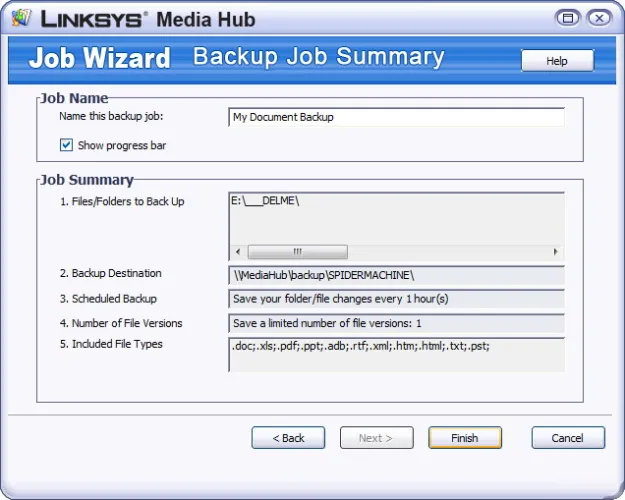The height and width of the screenshot is (500, 625).
Task: Click the disabled Next button
Action: (377, 438)
